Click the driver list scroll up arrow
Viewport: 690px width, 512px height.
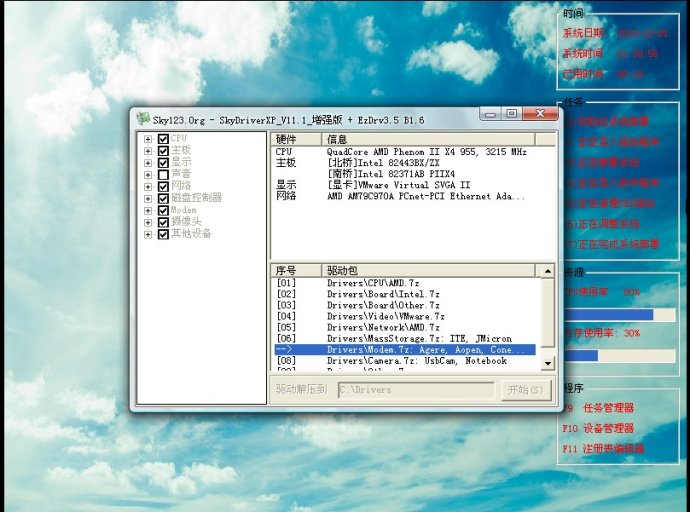pos(547,271)
